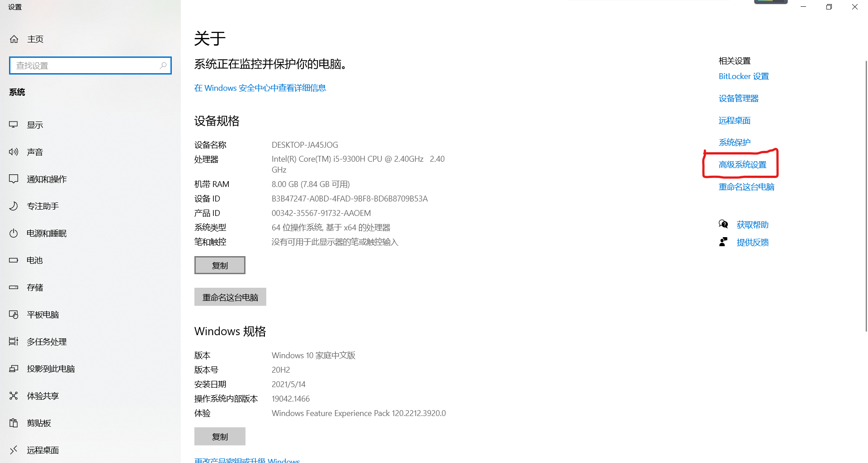868x463 pixels.
Task: Open 声音 settings in the sidebar
Action: [35, 152]
